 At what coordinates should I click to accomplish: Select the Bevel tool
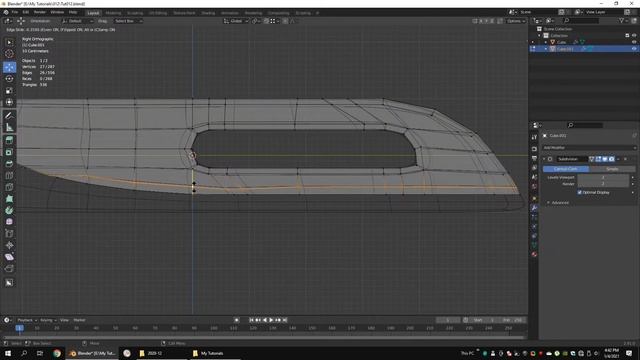[9, 164]
